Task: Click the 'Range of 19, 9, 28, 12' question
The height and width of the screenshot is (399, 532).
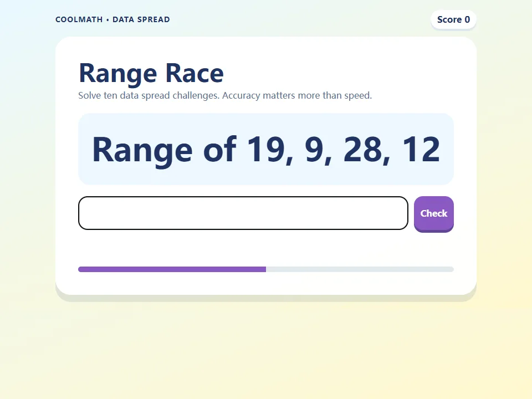Action: [x=266, y=149]
